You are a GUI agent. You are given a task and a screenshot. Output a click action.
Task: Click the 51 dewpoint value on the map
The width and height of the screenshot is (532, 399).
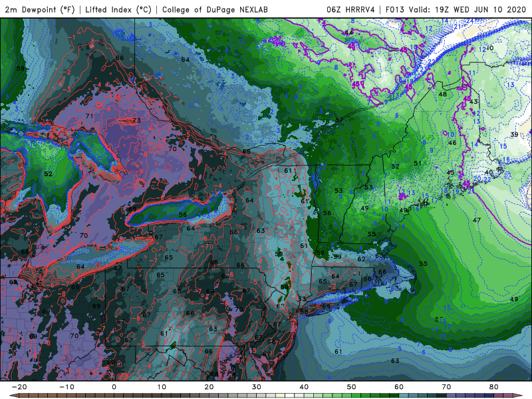point(418,163)
